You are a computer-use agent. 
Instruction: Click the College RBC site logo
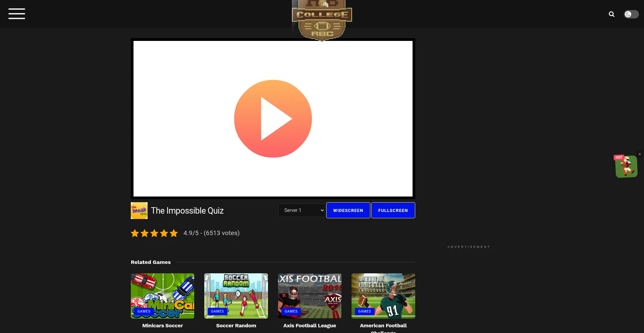click(322, 20)
